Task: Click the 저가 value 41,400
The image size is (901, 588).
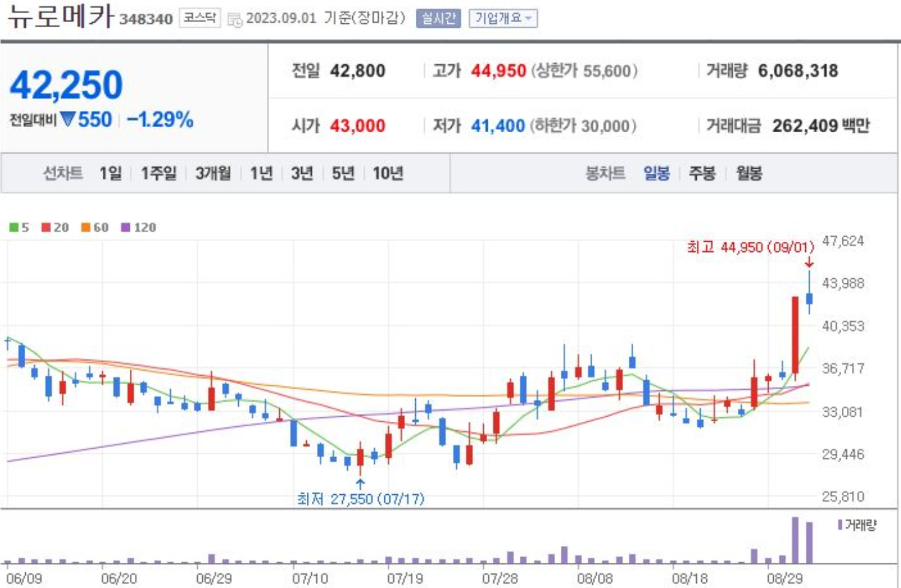Action: coord(498,126)
